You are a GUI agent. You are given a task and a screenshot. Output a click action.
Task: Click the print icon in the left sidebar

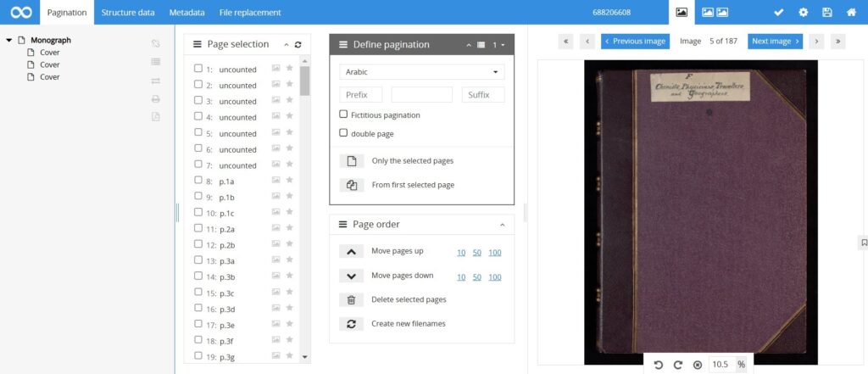click(x=156, y=99)
